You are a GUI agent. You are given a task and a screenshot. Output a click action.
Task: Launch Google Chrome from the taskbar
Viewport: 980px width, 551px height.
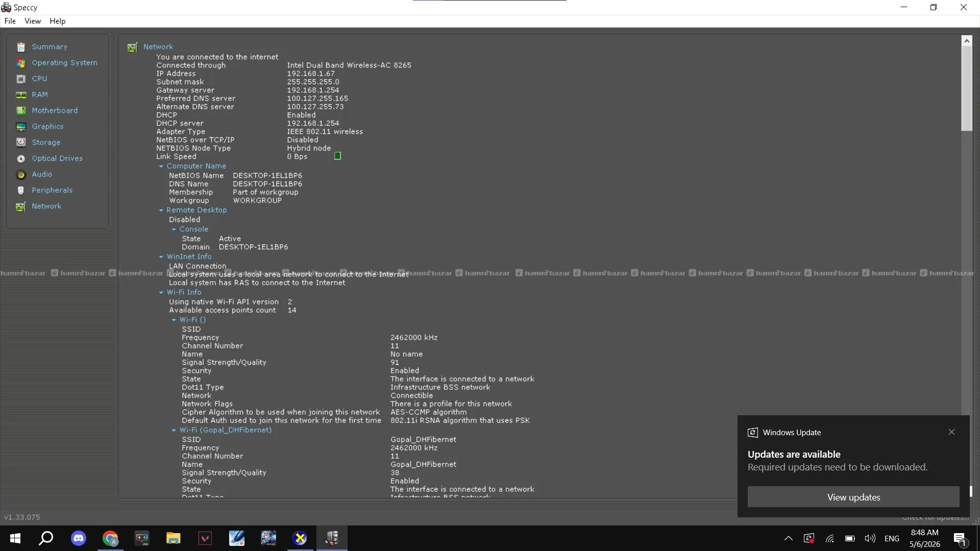110,538
